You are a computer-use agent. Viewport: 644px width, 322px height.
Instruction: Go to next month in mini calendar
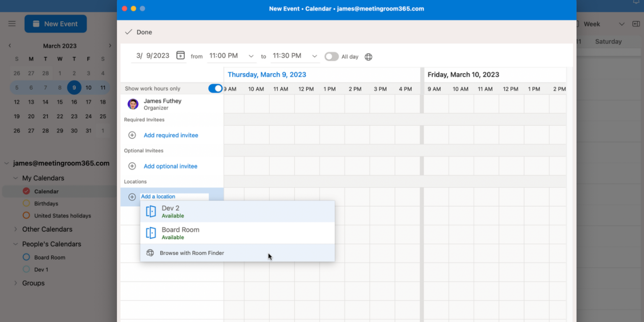pos(110,46)
